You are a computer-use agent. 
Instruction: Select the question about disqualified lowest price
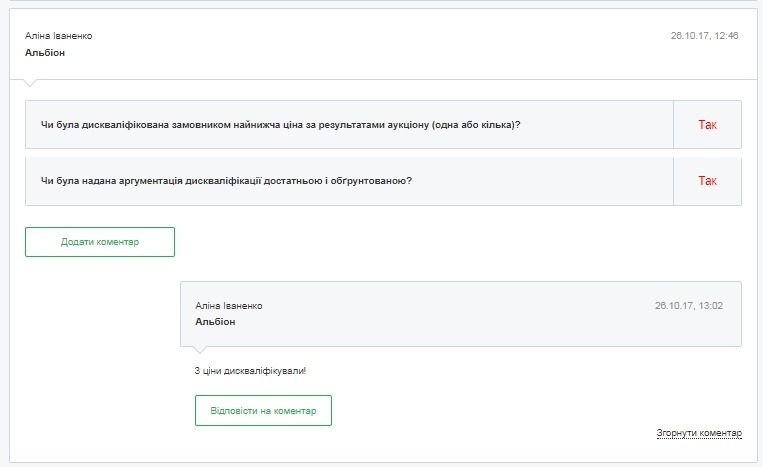pos(280,125)
